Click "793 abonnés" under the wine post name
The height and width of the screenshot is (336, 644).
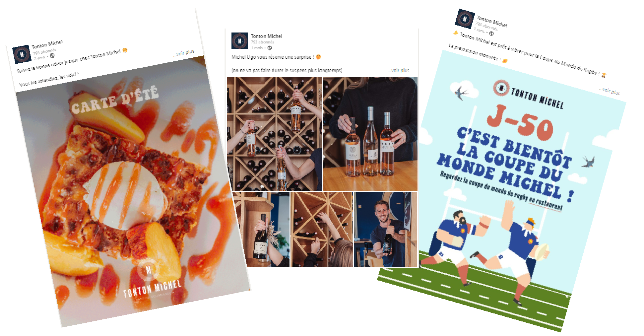[x=262, y=42]
